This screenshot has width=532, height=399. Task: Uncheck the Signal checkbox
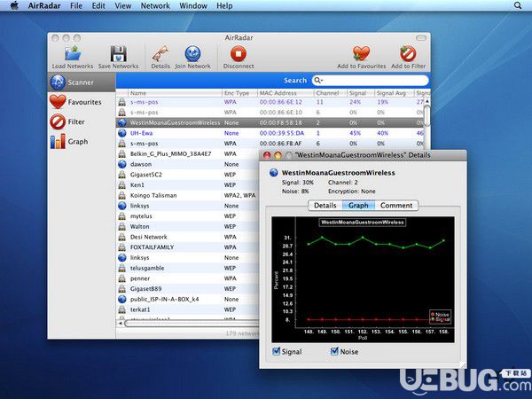277,351
